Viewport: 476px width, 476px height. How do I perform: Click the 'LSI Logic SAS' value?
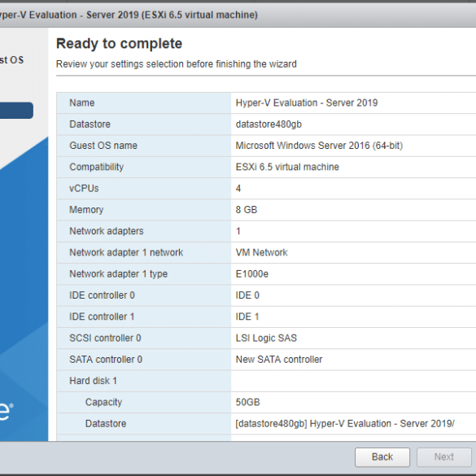click(x=266, y=338)
